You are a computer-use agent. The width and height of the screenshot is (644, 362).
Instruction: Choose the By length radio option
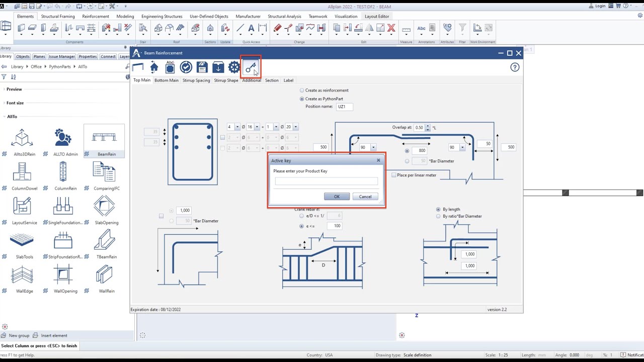[x=439, y=209]
